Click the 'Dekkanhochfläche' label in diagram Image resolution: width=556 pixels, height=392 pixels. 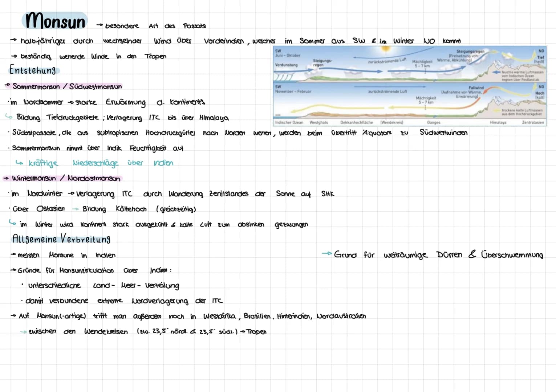(356, 123)
